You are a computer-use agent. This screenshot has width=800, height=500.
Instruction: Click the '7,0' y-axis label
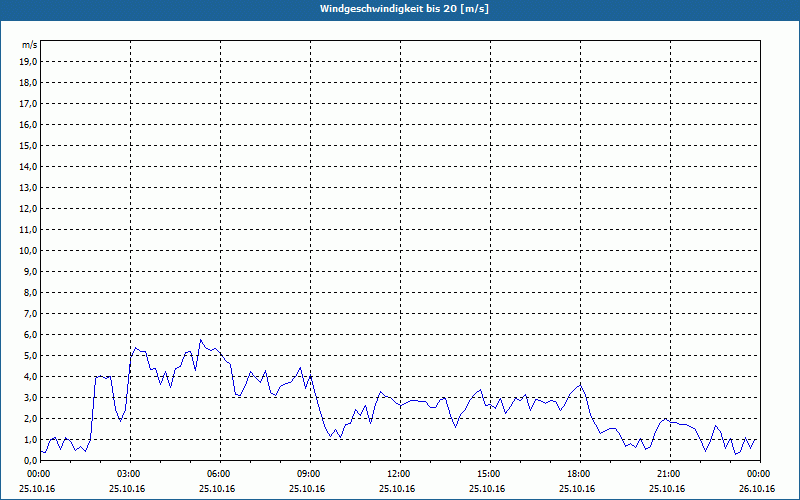[x=31, y=313]
